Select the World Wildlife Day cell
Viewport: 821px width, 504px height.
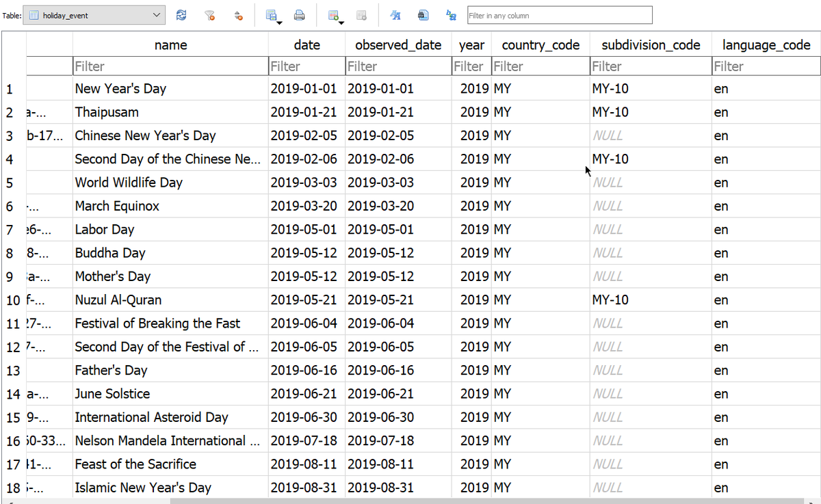(x=170, y=183)
